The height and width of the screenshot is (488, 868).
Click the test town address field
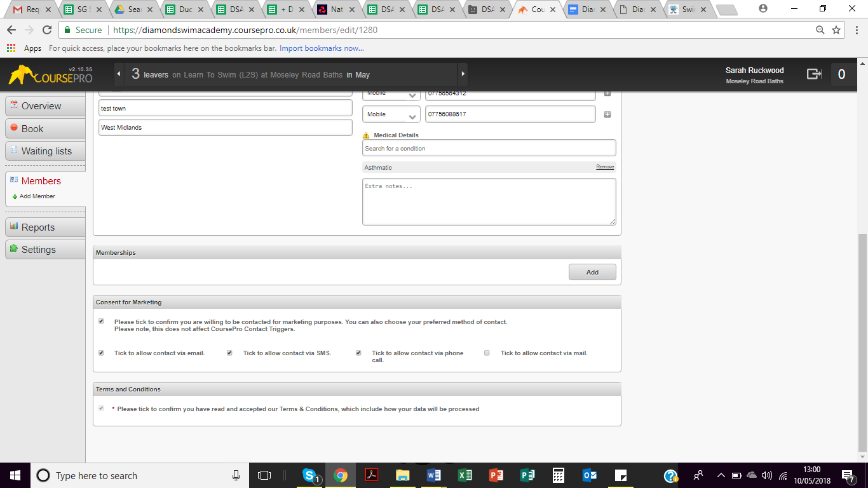(x=226, y=108)
